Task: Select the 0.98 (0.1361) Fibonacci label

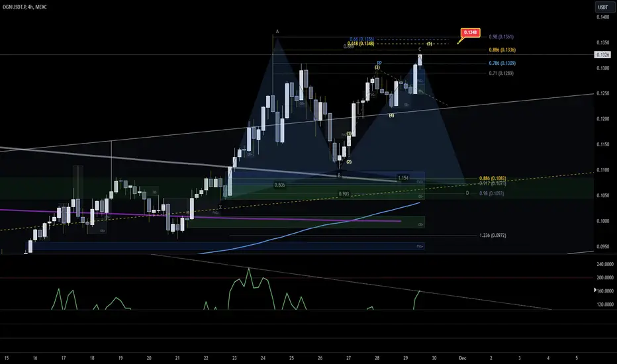Action: (x=501, y=36)
